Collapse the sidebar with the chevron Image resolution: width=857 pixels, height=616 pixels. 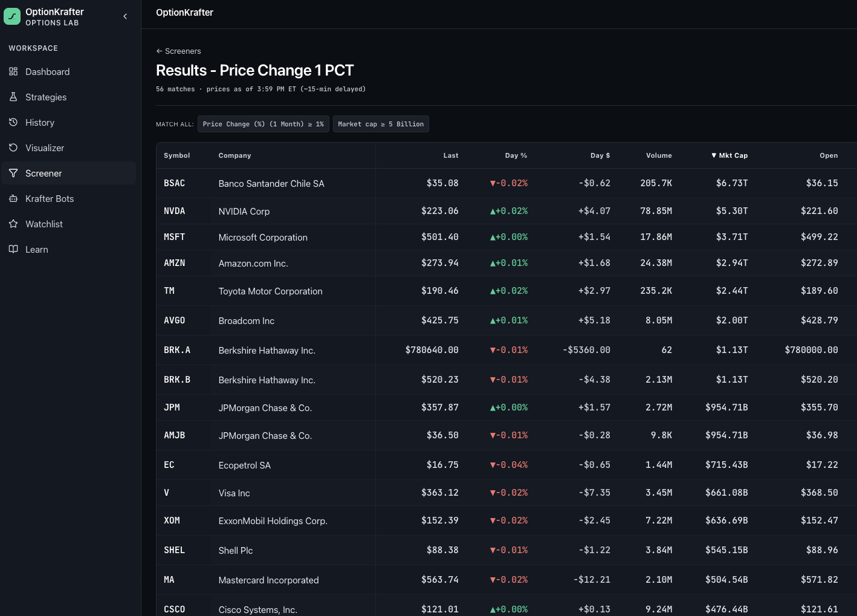click(x=125, y=16)
